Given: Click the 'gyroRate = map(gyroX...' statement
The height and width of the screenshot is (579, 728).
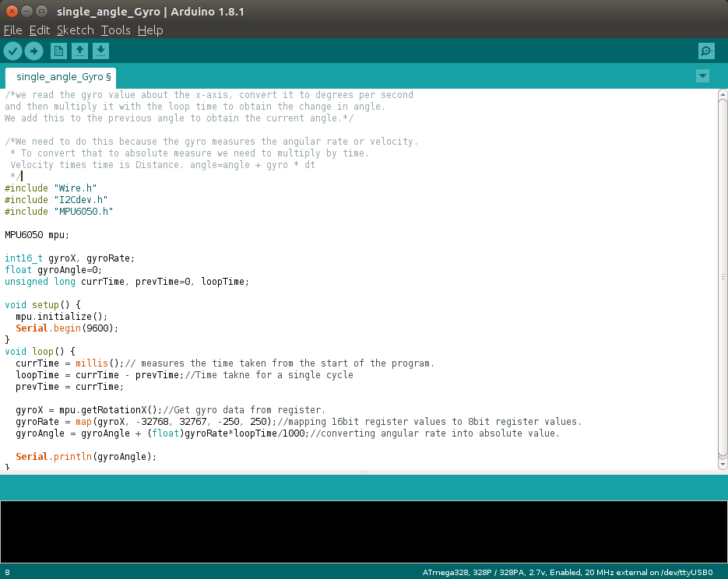Looking at the screenshot, I should pos(146,422).
